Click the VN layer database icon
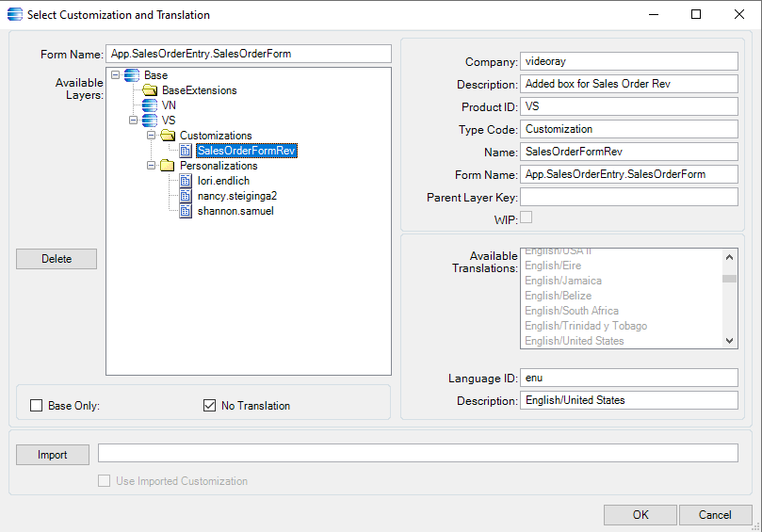The width and height of the screenshot is (762, 532). click(150, 105)
